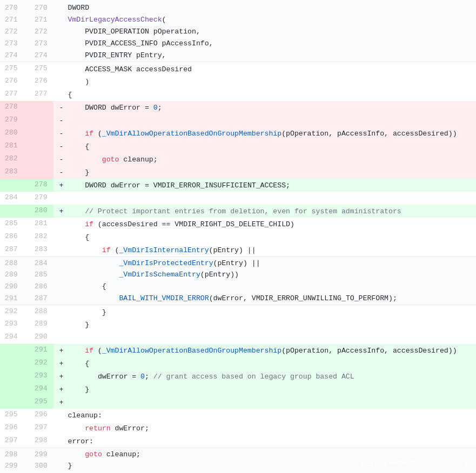Viewport: 476px width, 473px height.
Task: Click the 'cleanup:' label line
Action: coord(85,416)
